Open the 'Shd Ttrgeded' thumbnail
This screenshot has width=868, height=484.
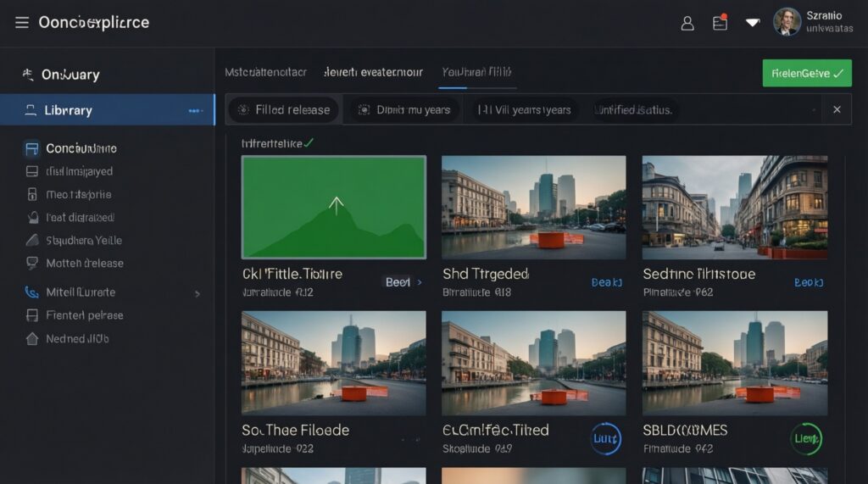pyautogui.click(x=534, y=207)
